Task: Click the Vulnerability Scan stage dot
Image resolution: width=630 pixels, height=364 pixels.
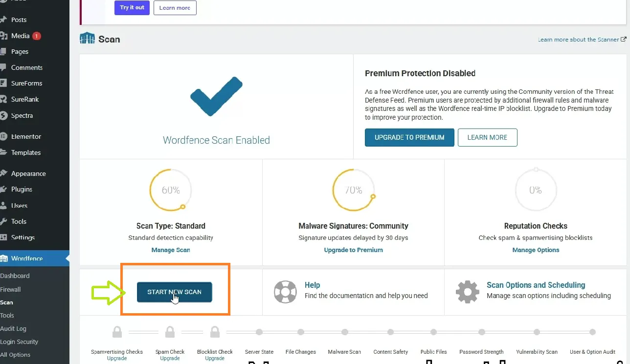Action: pos(537,332)
